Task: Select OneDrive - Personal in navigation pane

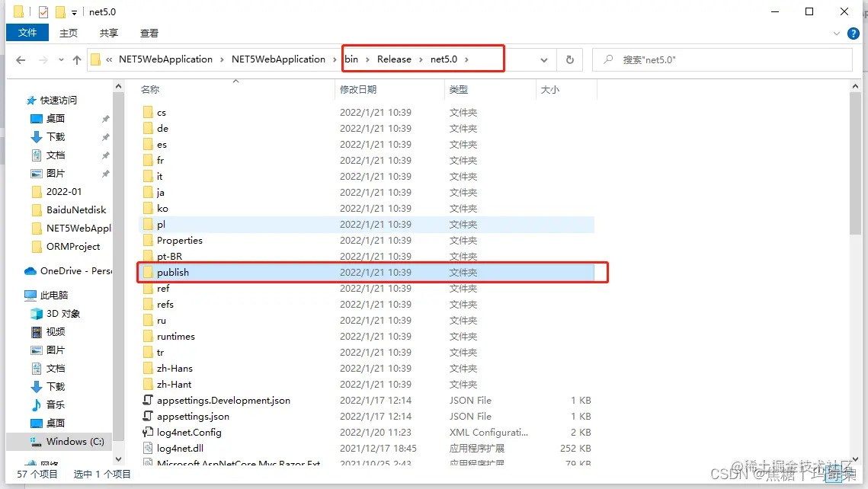Action: click(x=68, y=270)
